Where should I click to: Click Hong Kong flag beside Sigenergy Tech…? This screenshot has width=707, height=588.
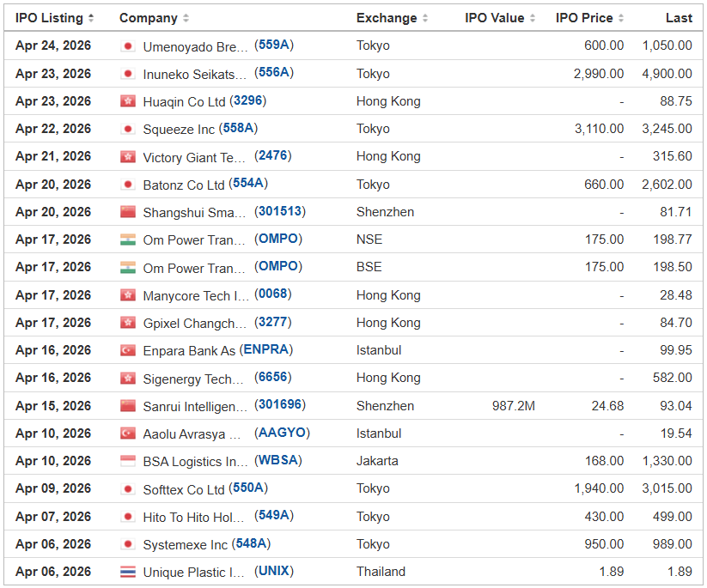[x=128, y=378]
